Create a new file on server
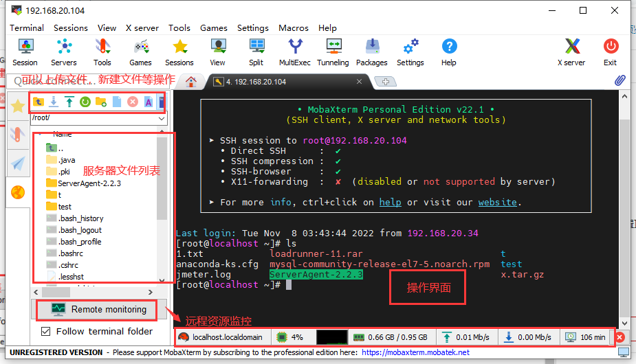636x364 pixels. coord(117,102)
